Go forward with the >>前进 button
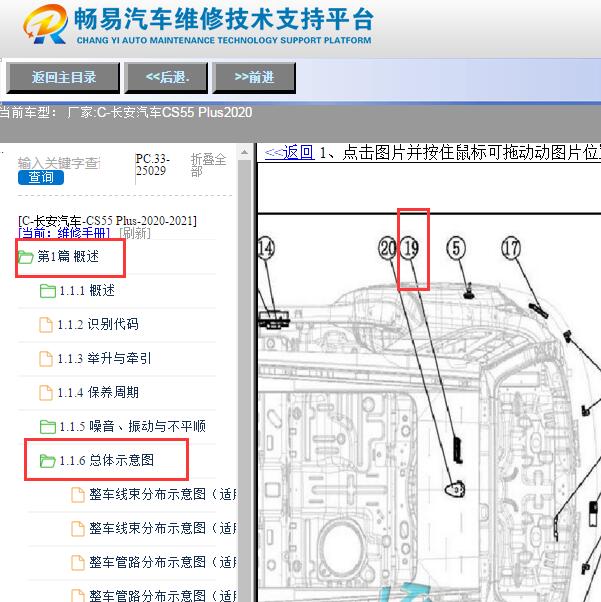 tap(254, 78)
